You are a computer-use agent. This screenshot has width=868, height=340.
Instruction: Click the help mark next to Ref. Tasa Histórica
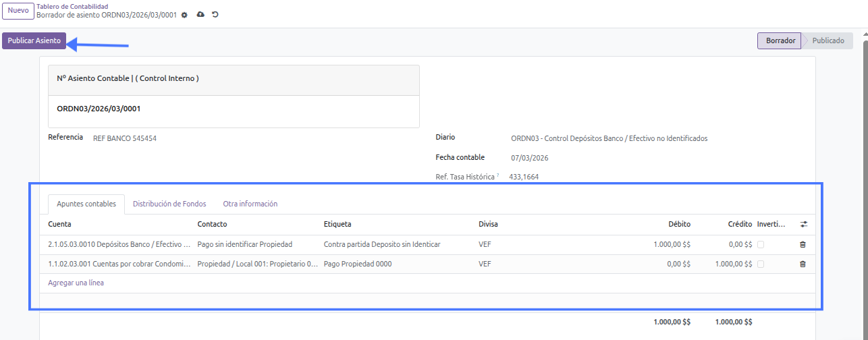click(x=498, y=175)
